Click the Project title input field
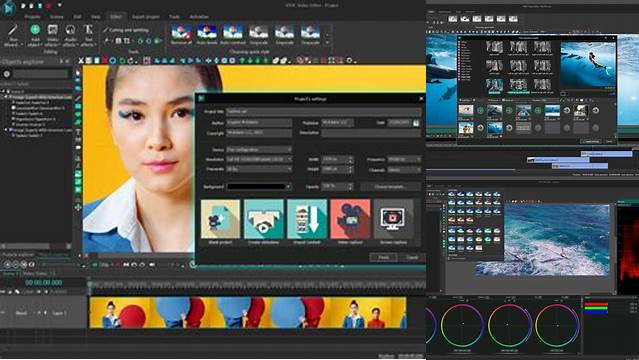This screenshot has width=639, height=360. point(324,111)
